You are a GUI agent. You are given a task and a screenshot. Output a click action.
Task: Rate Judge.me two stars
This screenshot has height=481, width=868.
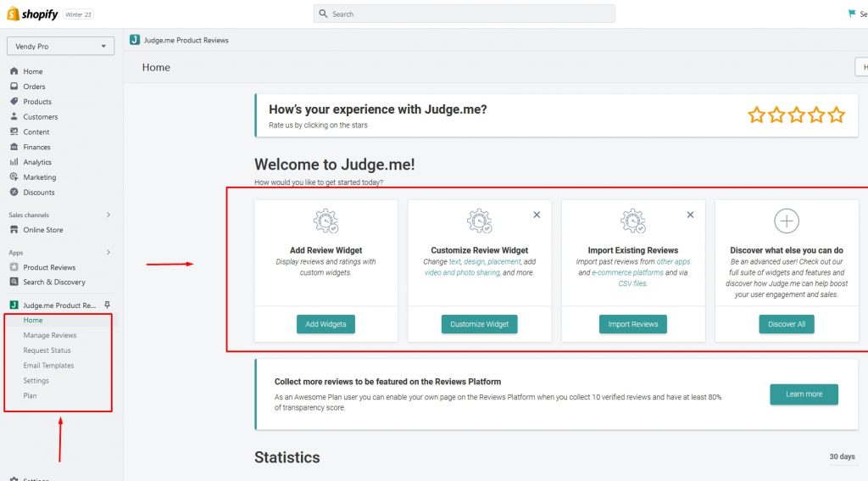pos(776,115)
